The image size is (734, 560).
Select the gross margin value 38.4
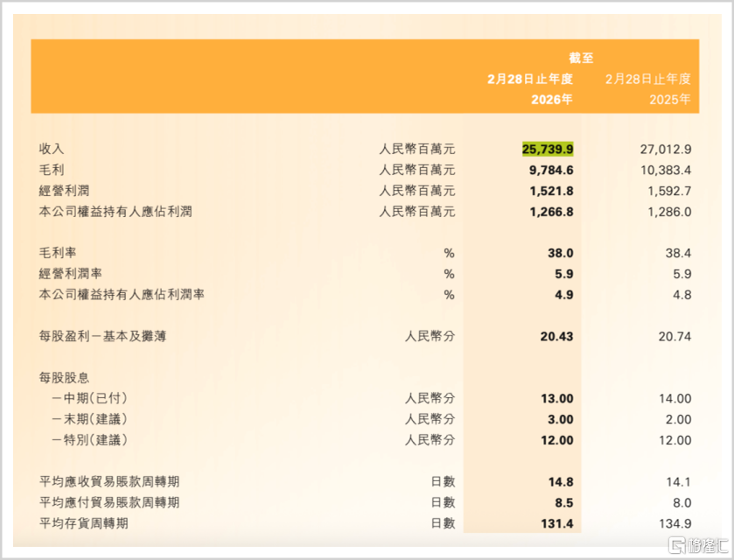click(x=678, y=253)
